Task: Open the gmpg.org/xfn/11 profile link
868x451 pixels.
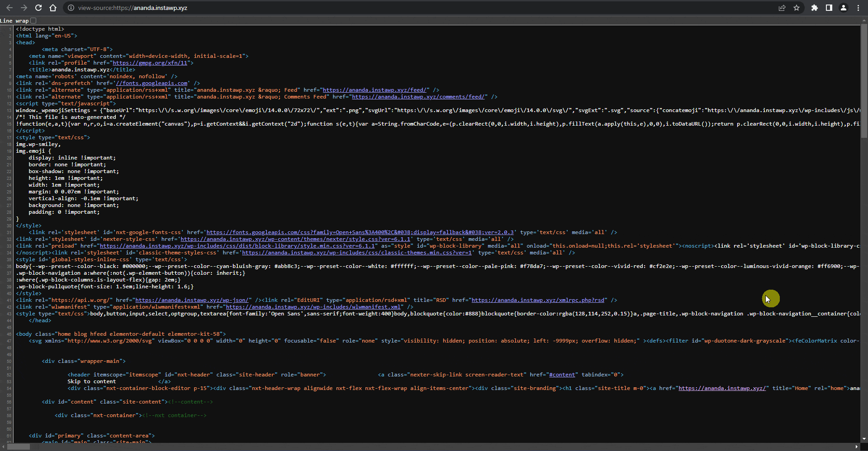Action: click(x=150, y=63)
